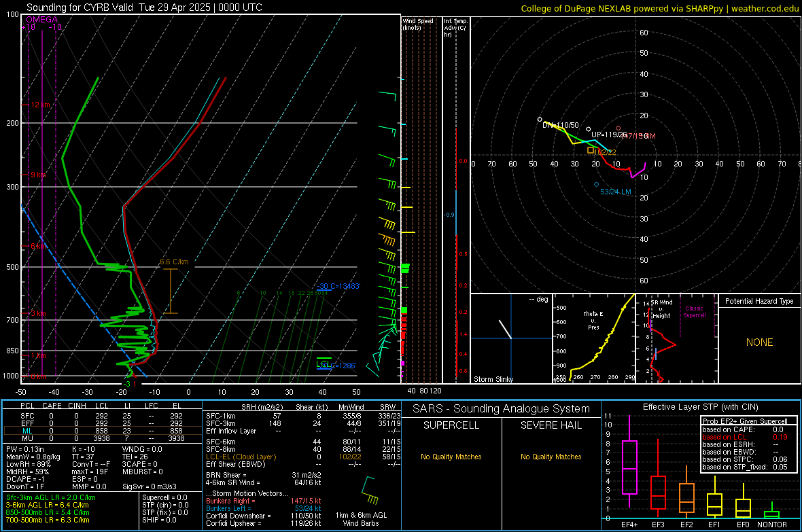This screenshot has height=532, width=802.
Task: Select the 6.6 C/km lapse rate label
Action: [x=174, y=262]
